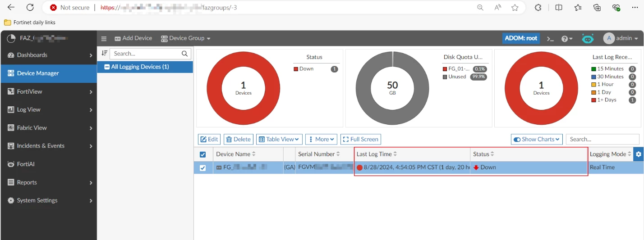Click magnifier in device tree search
644x240 pixels.
[x=184, y=54]
